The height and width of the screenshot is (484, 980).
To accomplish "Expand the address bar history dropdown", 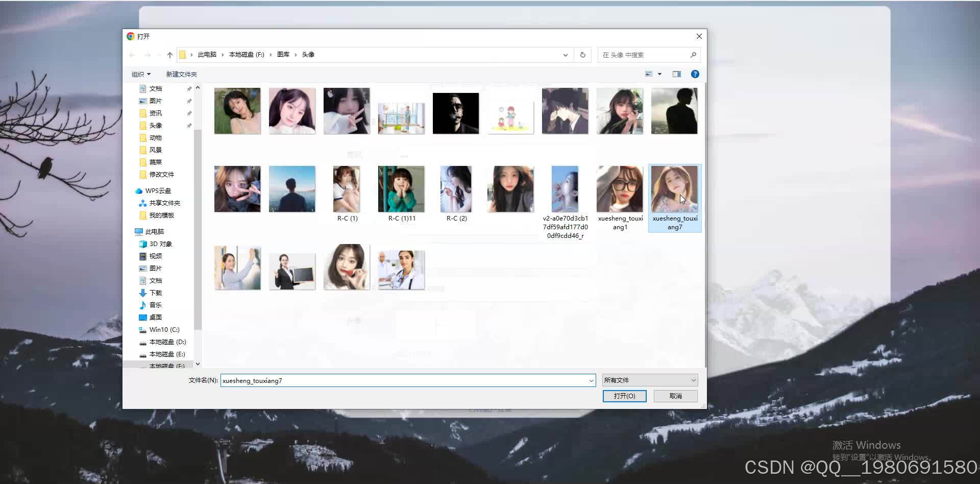I will click(x=566, y=55).
